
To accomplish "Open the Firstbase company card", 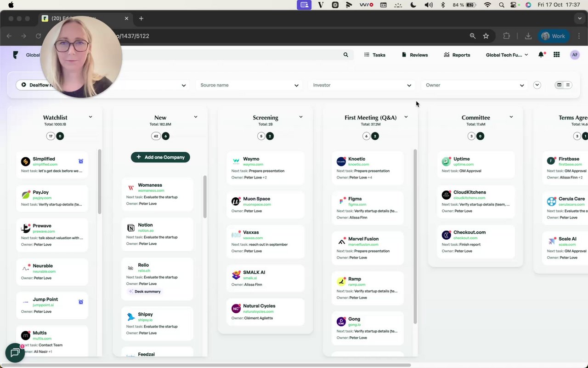I will pyautogui.click(x=566, y=168).
